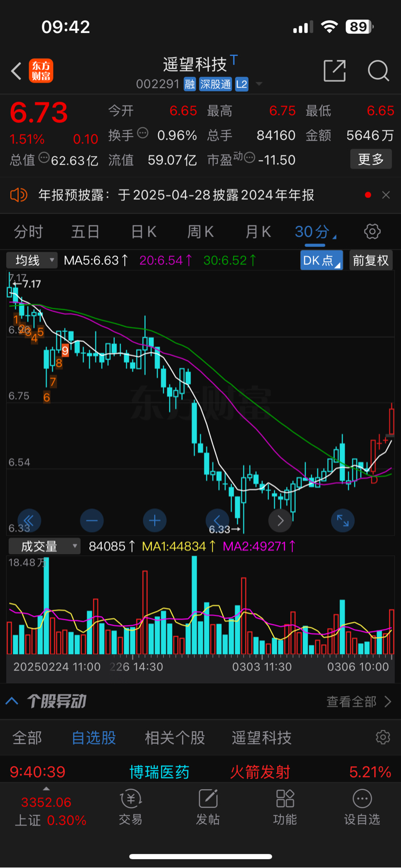The width and height of the screenshot is (401, 868).
Task: Select the 相关个股 filter tab
Action: tap(175, 738)
